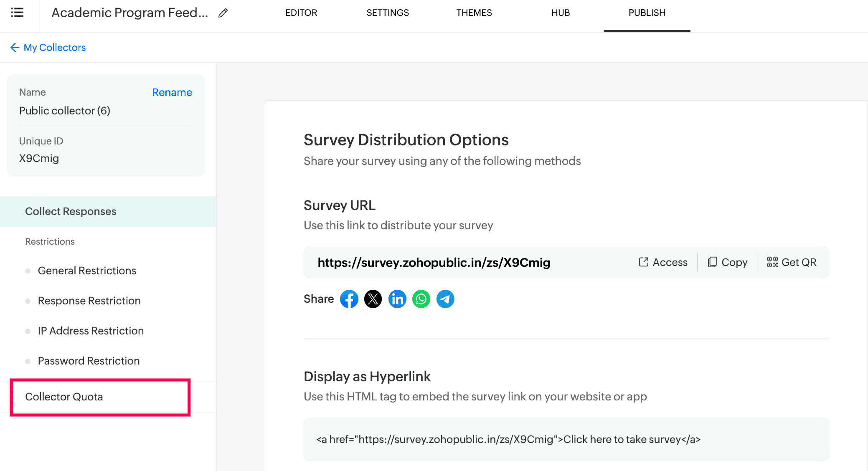Viewport: 868px width, 471px height.
Task: Click the Survey Distribution Options heading
Action: tap(406, 140)
